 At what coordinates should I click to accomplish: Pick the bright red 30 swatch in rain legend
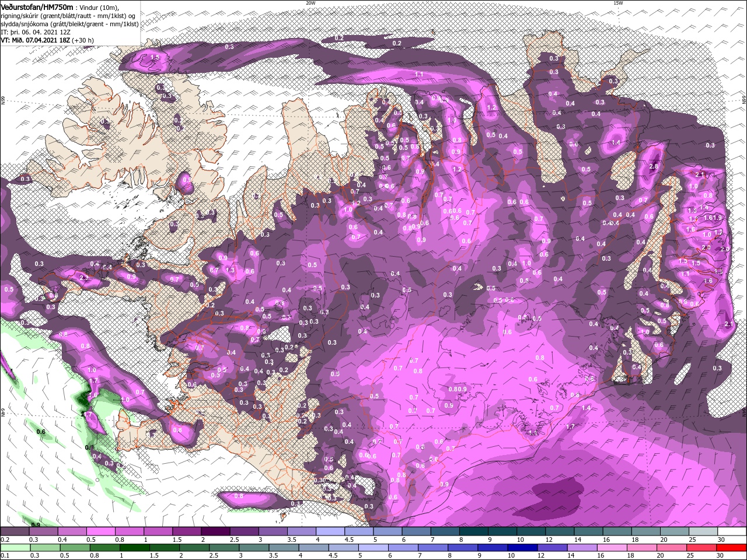(x=731, y=548)
